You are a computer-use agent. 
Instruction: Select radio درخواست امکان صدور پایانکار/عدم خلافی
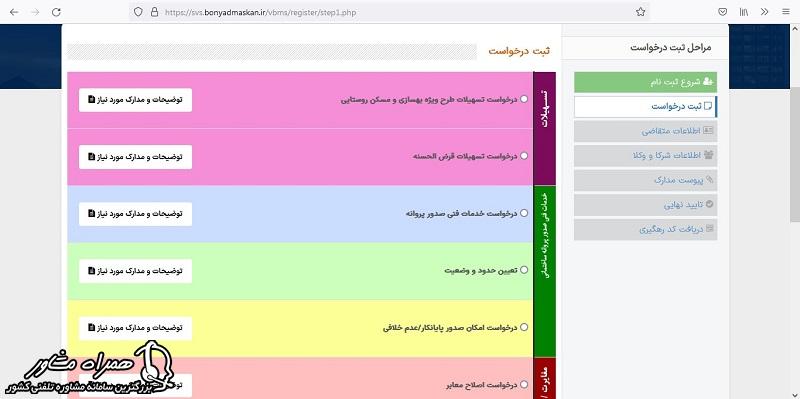524,327
